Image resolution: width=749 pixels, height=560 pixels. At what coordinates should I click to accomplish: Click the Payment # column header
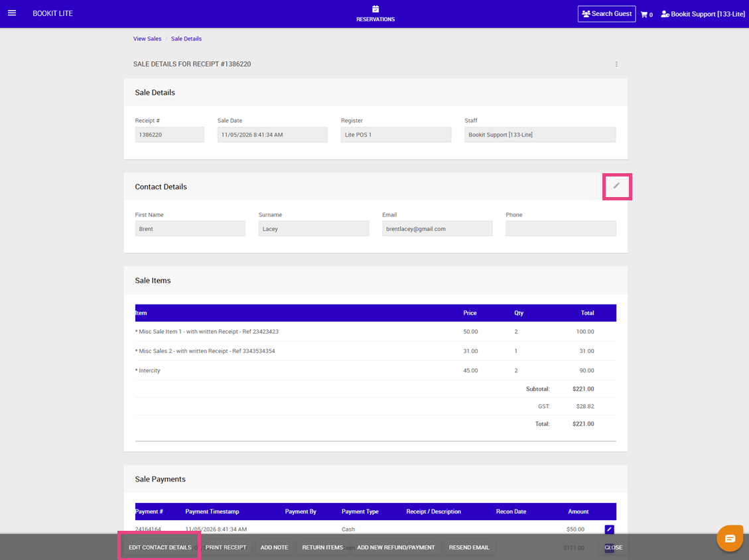point(149,512)
